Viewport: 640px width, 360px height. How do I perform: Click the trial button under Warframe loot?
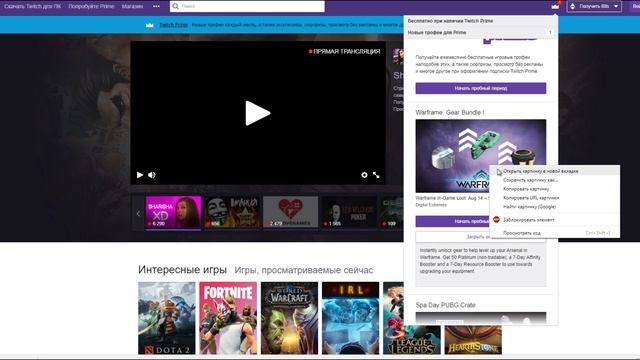click(x=452, y=221)
